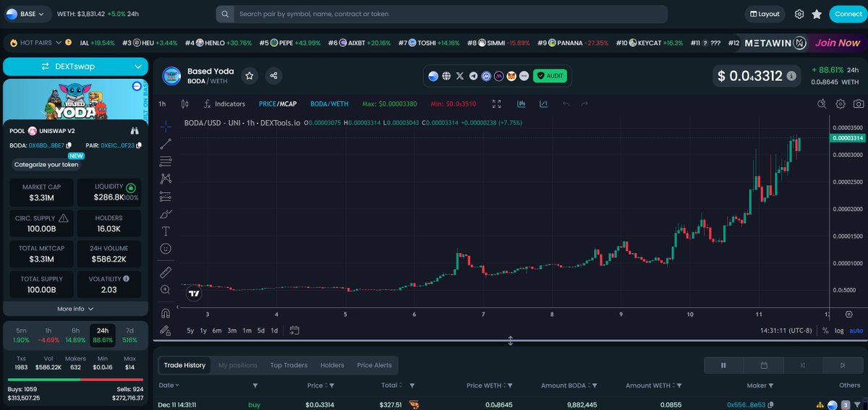The height and width of the screenshot is (410, 868).
Task: Switch to the Top Traders tab
Action: click(x=289, y=365)
